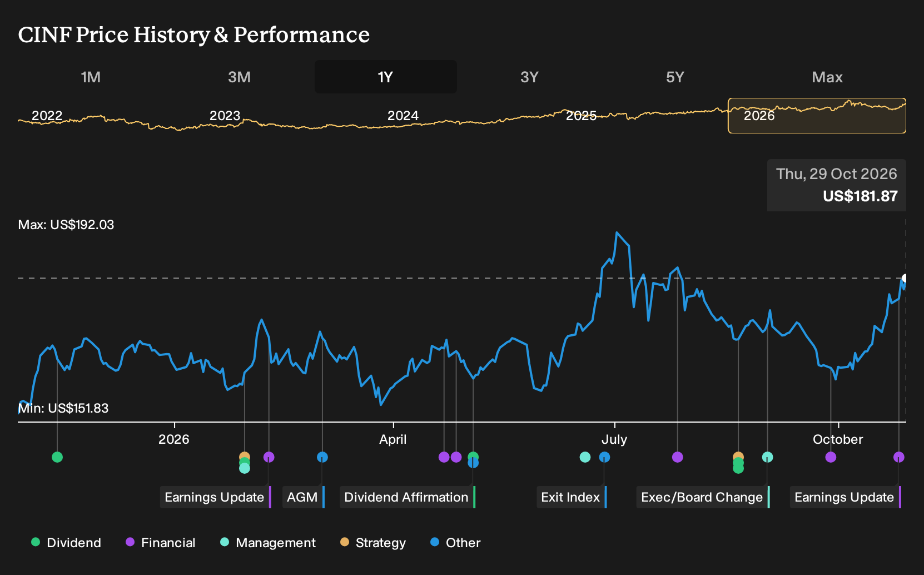Open the 5Y price history tab

point(675,77)
